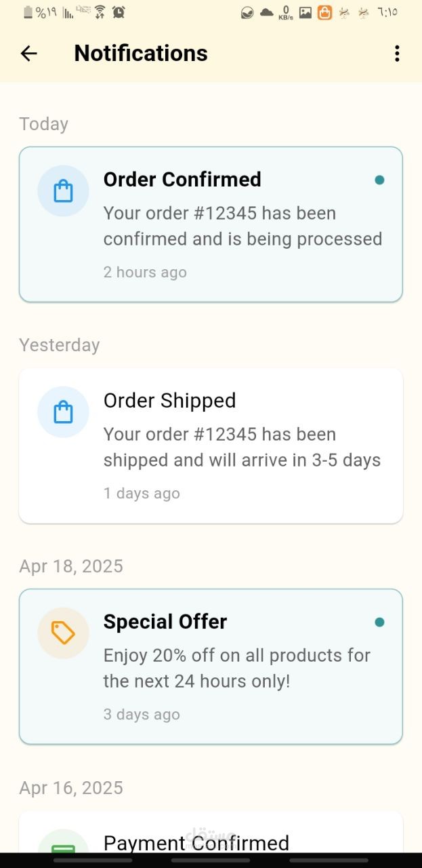The width and height of the screenshot is (422, 868).
Task: Tap the Order Shipped shopping bag icon
Action: click(63, 412)
